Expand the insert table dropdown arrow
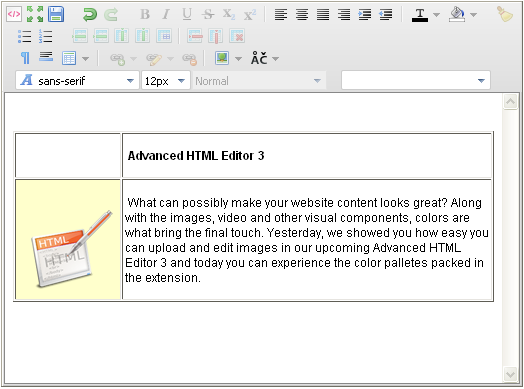Viewport: 524px width, 389px height. click(x=86, y=59)
